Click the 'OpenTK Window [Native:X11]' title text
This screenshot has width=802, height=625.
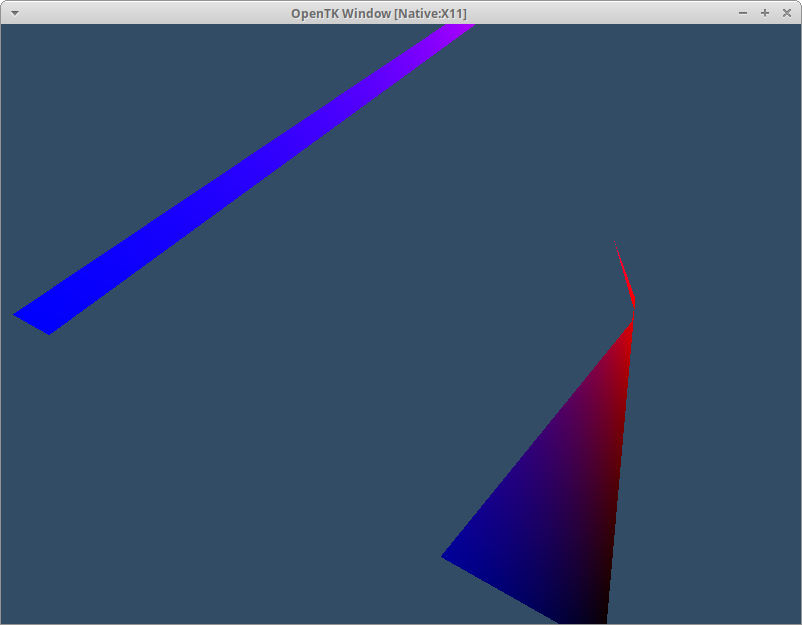(379, 14)
